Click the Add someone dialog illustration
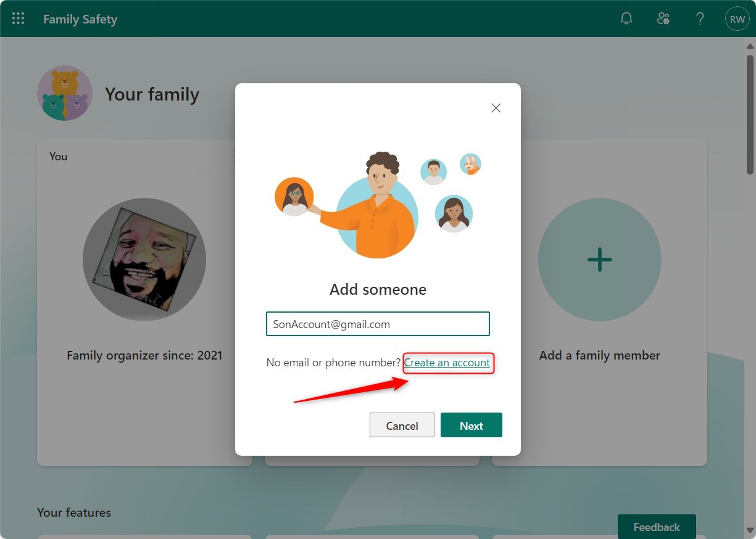This screenshot has width=756, height=539. coord(377,204)
